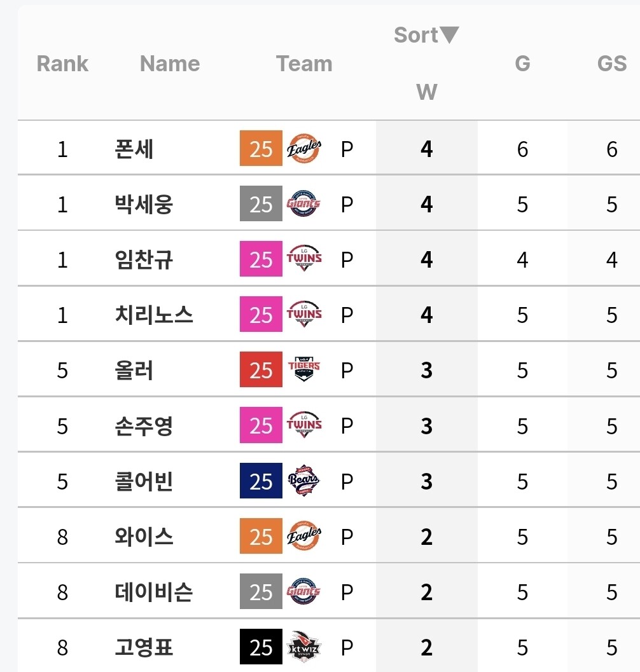Image resolution: width=640 pixels, height=672 pixels.
Task: Click the Team column header
Action: [x=304, y=64]
